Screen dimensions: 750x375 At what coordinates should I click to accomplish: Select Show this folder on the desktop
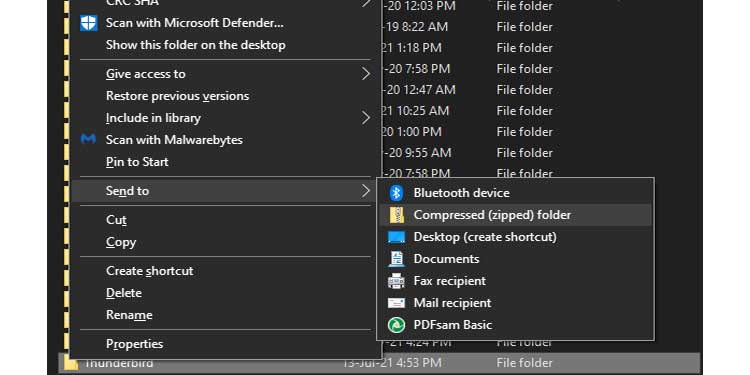196,45
